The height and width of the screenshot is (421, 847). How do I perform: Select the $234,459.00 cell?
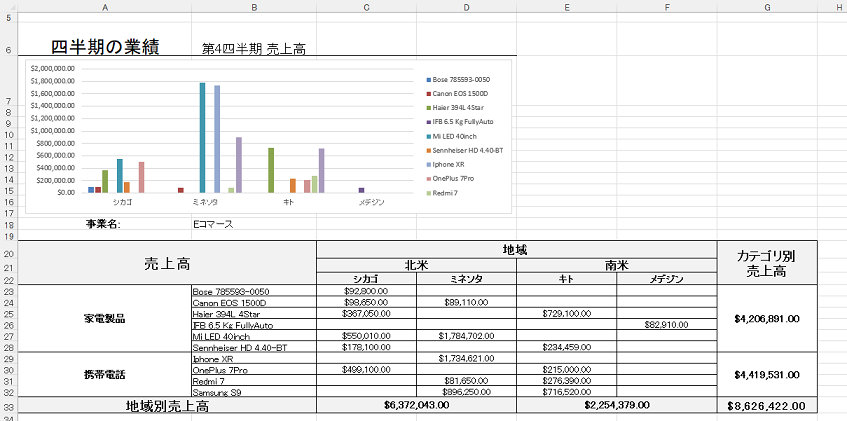[567, 348]
